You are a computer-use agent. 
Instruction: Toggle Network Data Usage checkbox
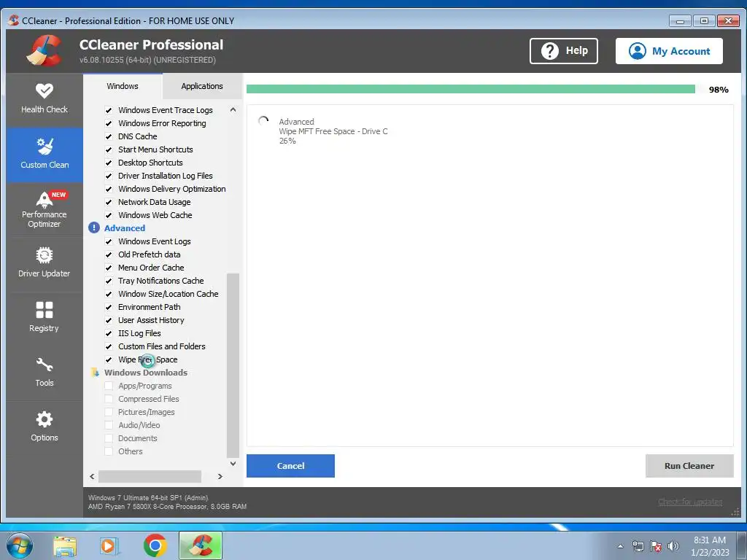109,202
